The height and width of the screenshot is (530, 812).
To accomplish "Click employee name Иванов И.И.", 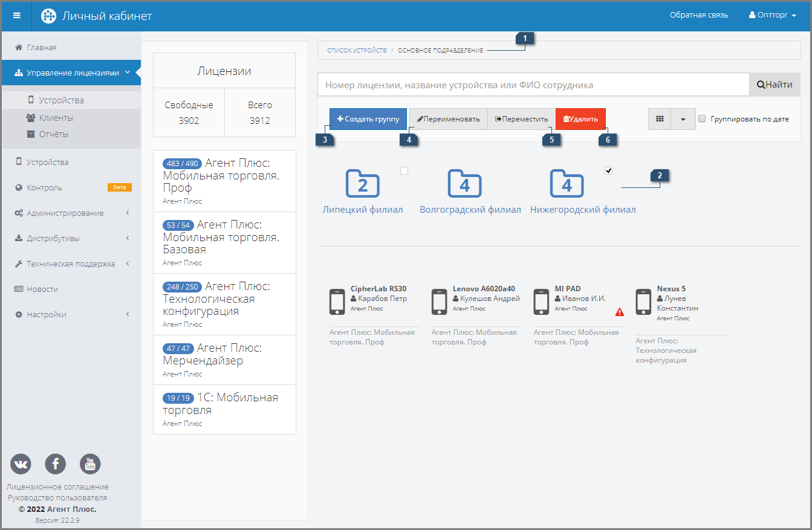I will pos(584,299).
